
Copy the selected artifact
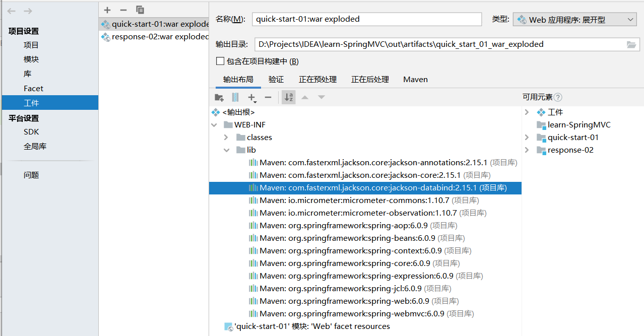140,10
